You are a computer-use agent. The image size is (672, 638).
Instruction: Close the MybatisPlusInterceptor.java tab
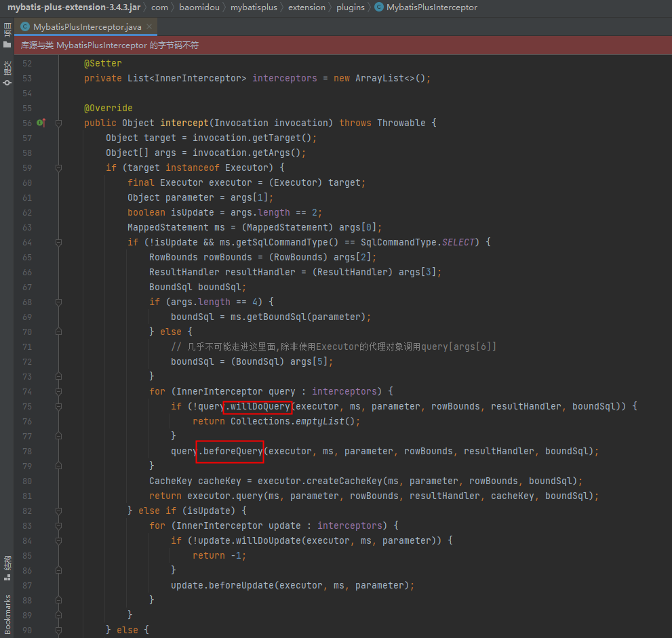coord(149,26)
